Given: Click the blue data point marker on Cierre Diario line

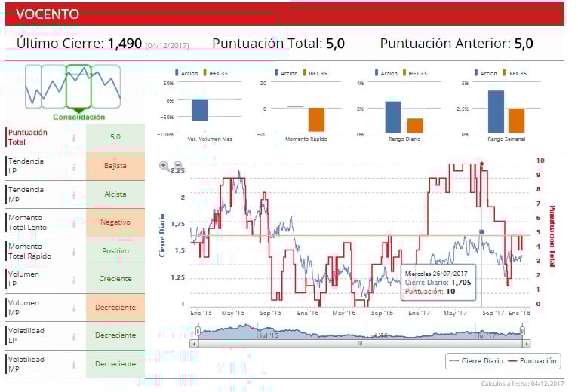Looking at the screenshot, I should pyautogui.click(x=481, y=231).
